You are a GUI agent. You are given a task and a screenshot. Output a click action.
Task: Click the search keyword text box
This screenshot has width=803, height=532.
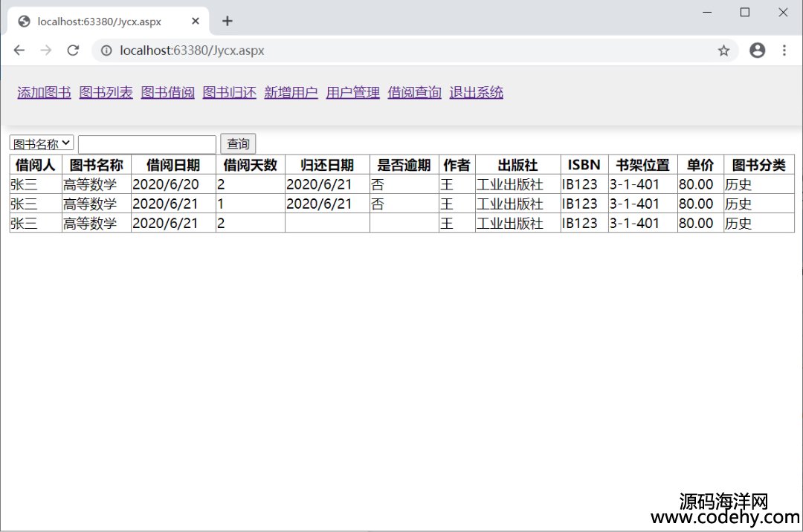[x=146, y=144]
